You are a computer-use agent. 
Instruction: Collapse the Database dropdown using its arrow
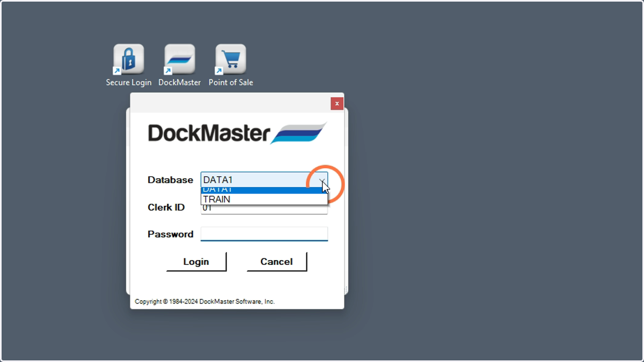pos(322,180)
